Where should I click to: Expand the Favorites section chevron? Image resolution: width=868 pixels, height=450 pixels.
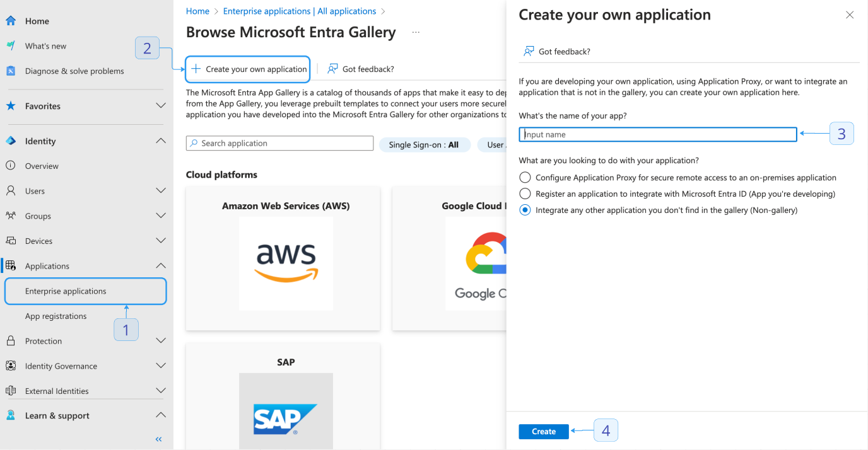click(160, 106)
